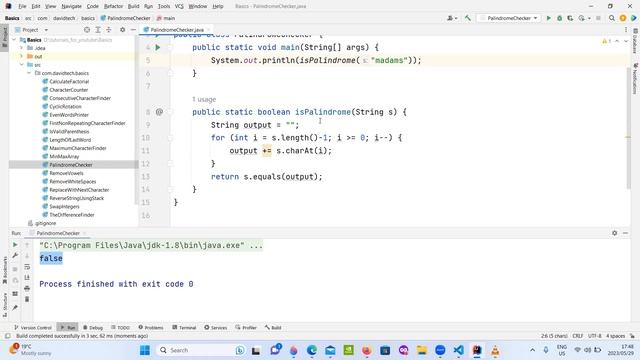
Task: Clear console output with trash icon
Action: [x=27, y=299]
